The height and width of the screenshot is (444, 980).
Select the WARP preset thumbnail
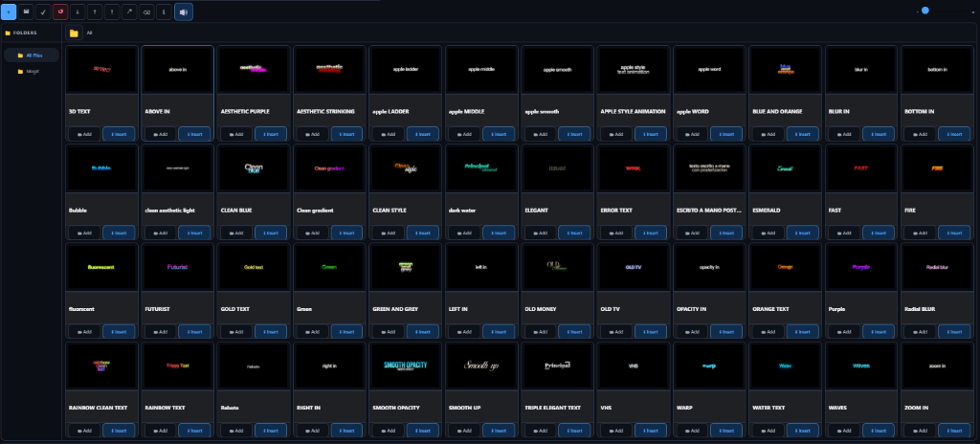[709, 366]
